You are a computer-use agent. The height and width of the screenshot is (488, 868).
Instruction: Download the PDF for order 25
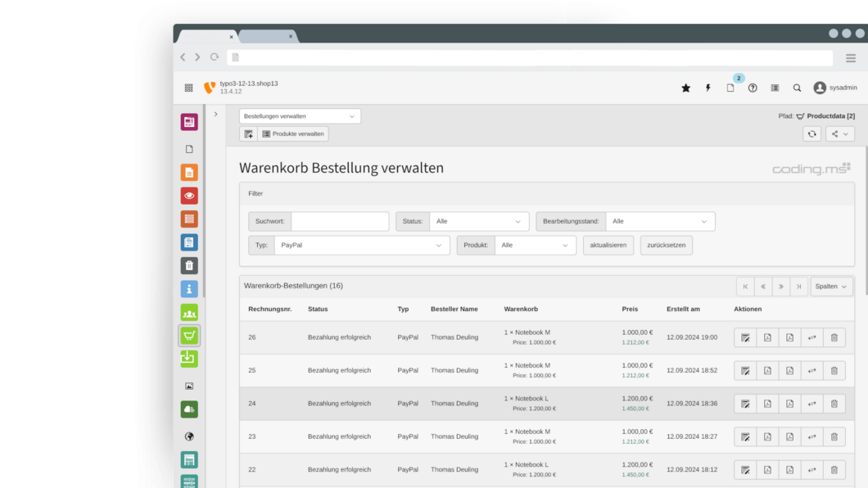point(767,370)
